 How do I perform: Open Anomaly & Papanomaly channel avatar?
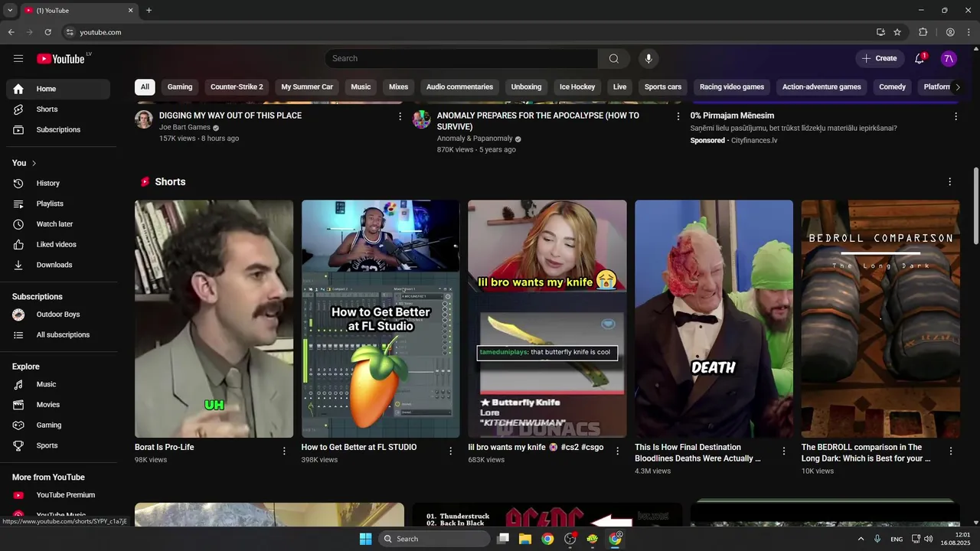click(422, 119)
